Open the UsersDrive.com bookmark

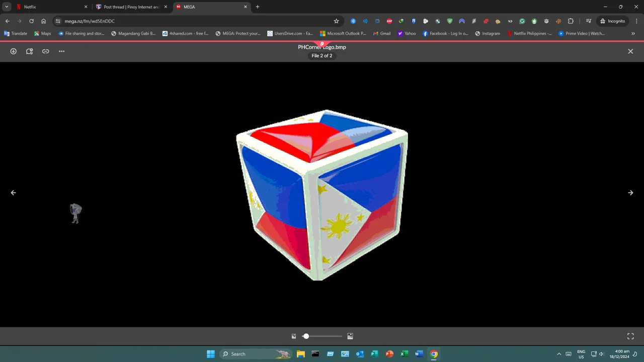tap(290, 34)
